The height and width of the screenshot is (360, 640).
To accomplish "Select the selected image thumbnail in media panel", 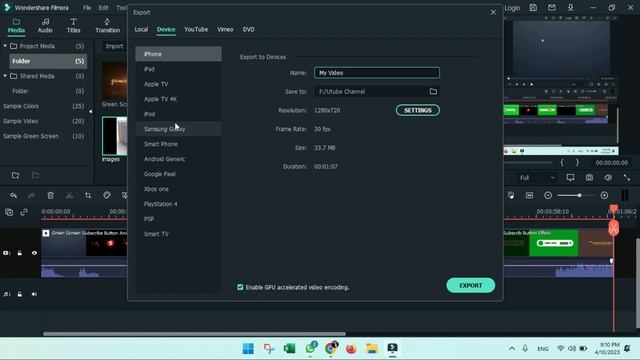I will pyautogui.click(x=115, y=136).
